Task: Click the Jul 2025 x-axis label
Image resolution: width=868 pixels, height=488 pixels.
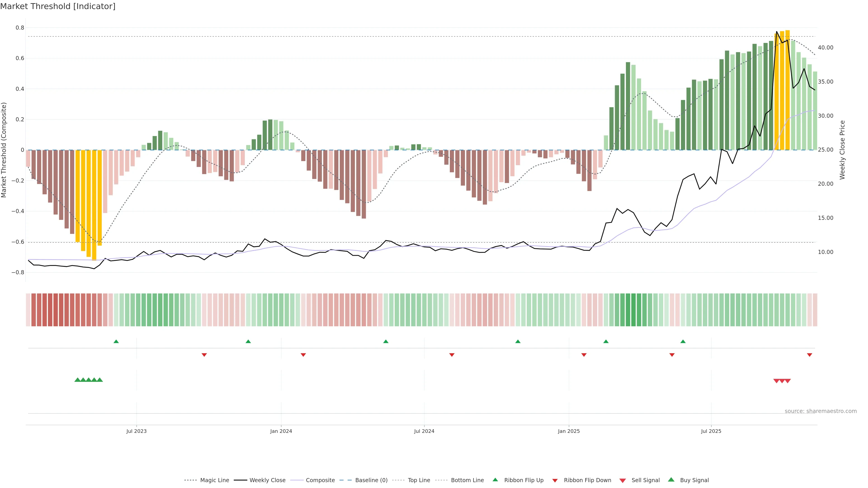Action: 711,431
